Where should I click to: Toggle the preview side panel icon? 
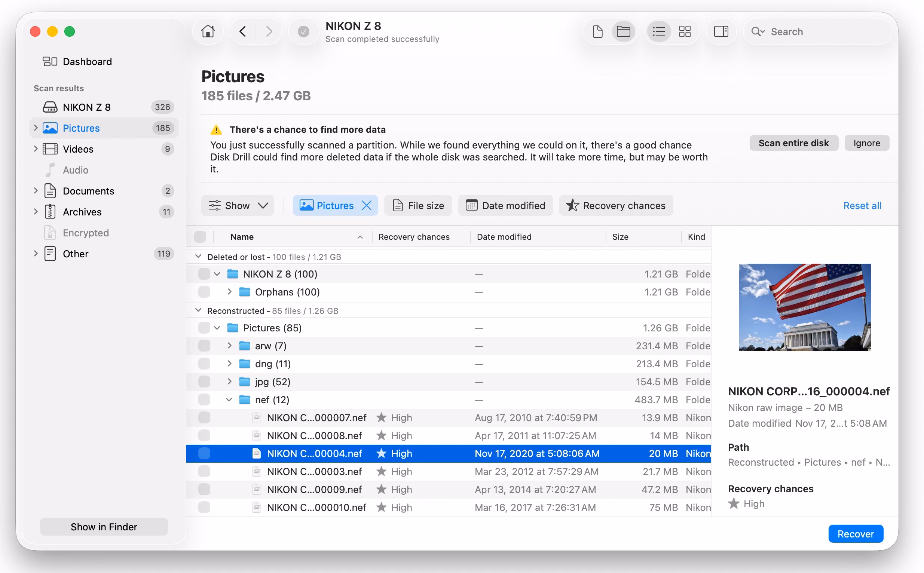(721, 31)
